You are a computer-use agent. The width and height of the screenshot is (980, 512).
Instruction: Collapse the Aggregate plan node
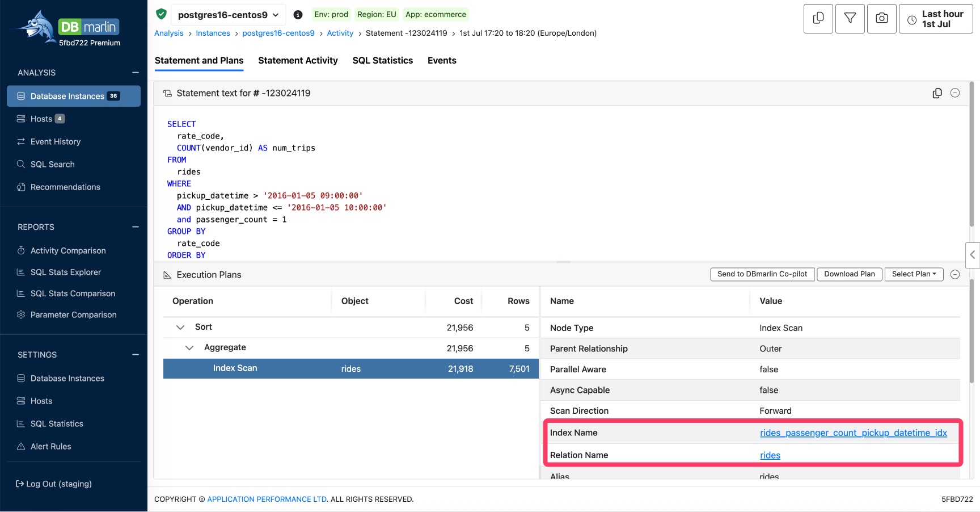click(x=189, y=347)
